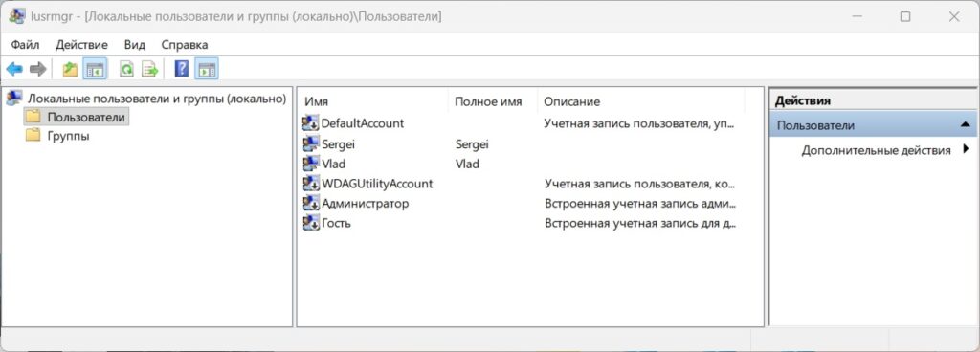Open the Справка menu
The height and width of the screenshot is (352, 980).
click(x=185, y=45)
